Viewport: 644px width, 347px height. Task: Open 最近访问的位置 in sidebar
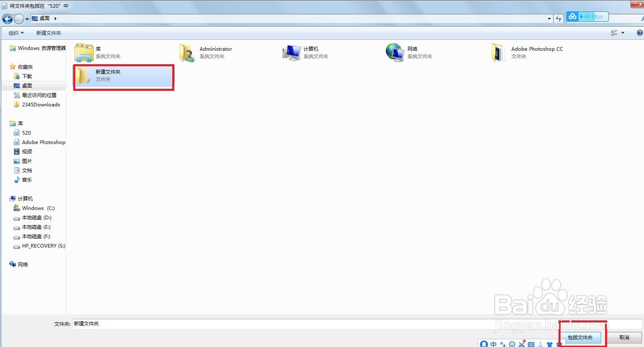35,95
